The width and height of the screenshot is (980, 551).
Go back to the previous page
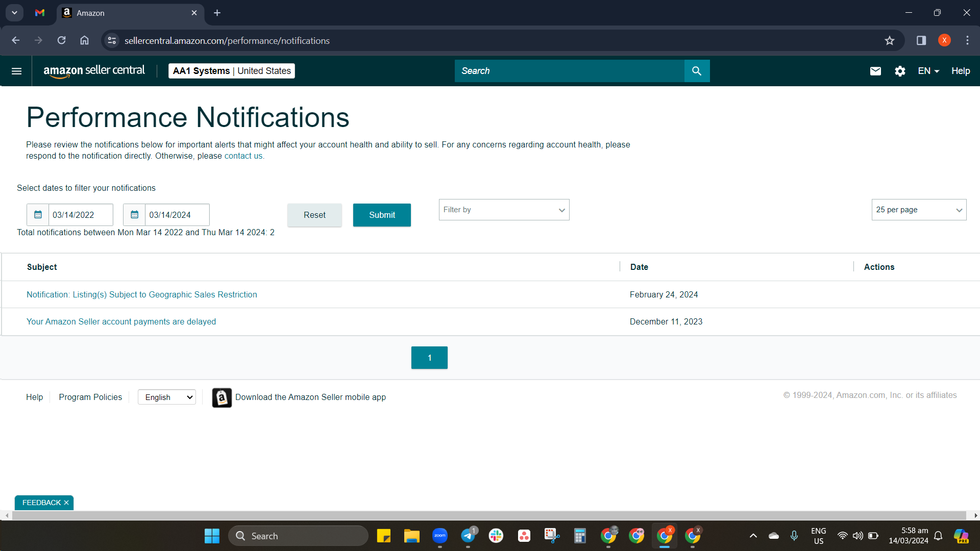tap(16, 40)
